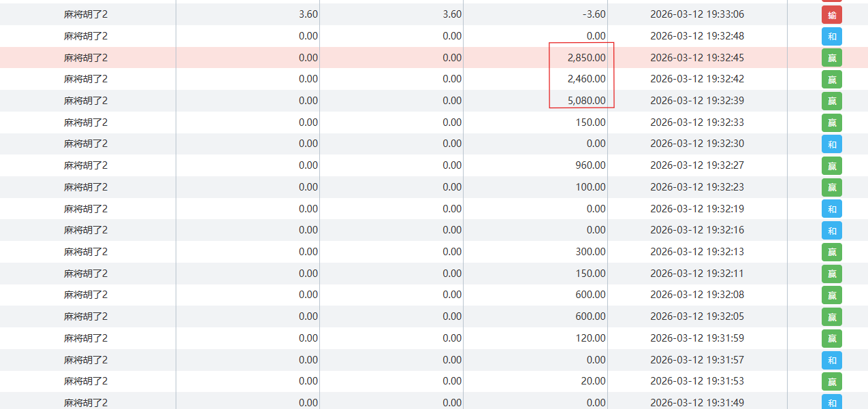Click the 麻将胡了2 name in the 19:33:06 row
The image size is (868, 409).
86,14
